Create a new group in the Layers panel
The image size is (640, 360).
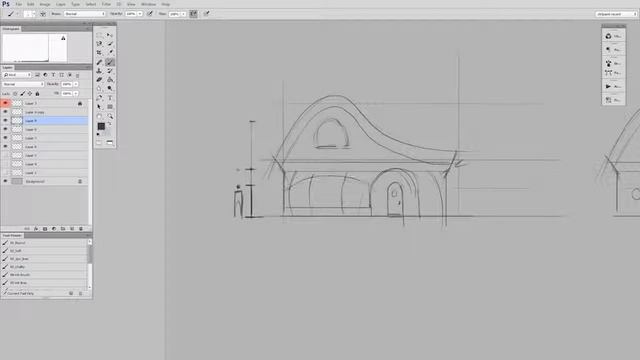click(63, 229)
